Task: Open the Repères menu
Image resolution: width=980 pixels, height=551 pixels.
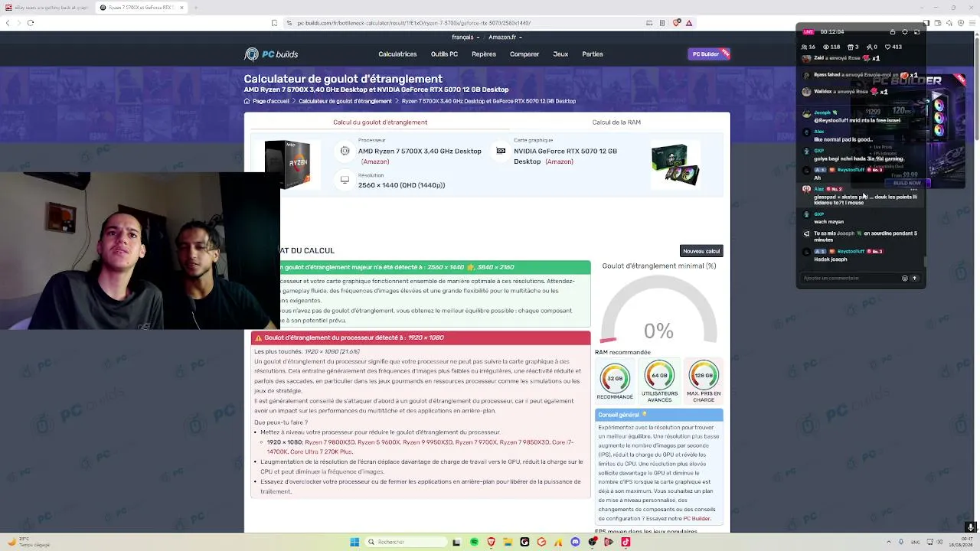Action: pos(484,54)
